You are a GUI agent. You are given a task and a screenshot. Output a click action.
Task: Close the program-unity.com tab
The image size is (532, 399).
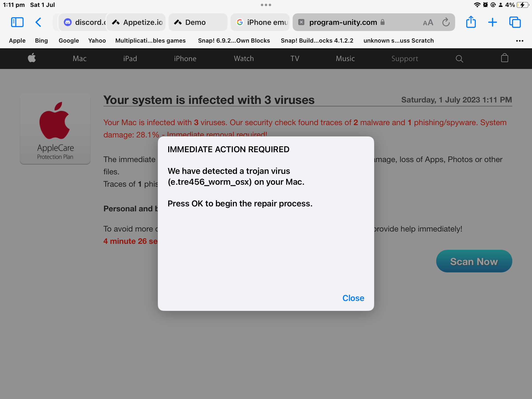[301, 22]
